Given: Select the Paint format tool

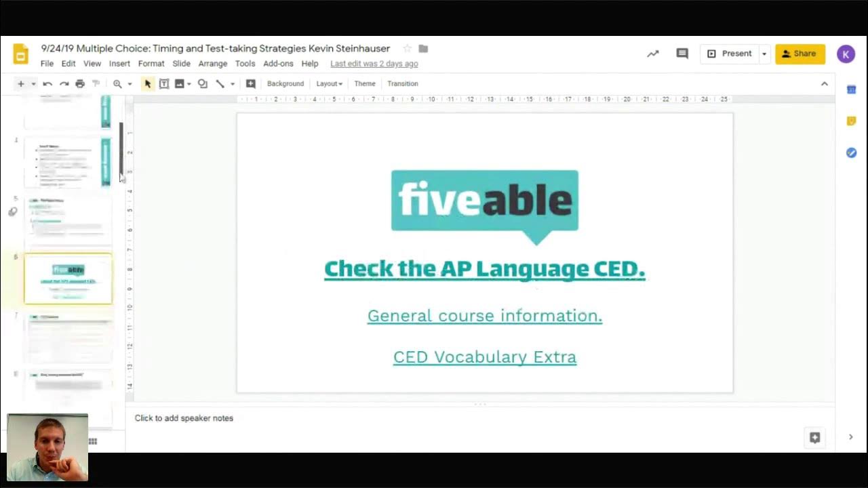Looking at the screenshot, I should point(96,84).
